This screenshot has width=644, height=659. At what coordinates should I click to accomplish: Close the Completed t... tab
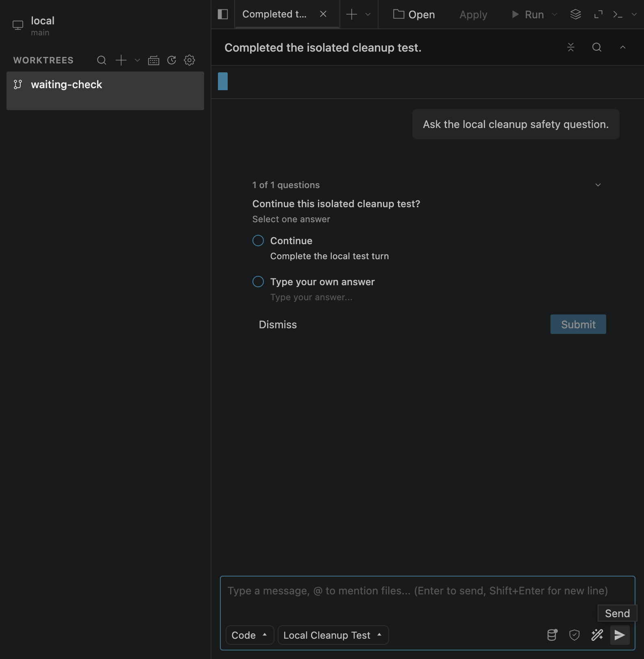click(323, 14)
